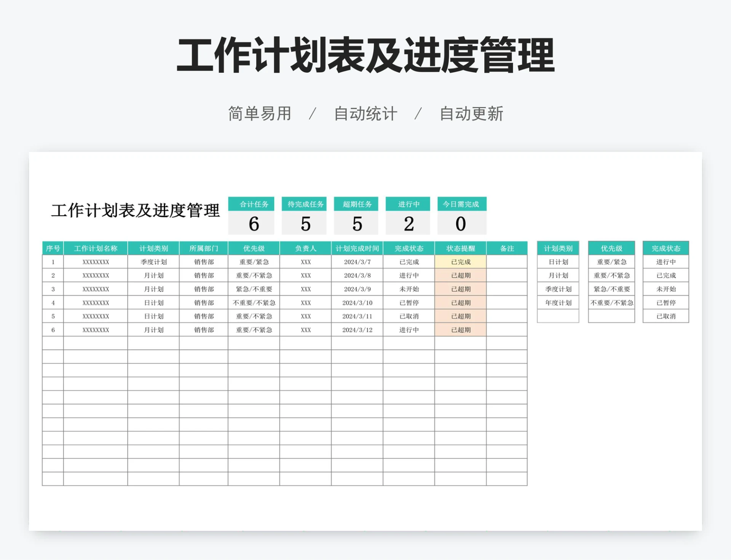The width and height of the screenshot is (731, 560).
Task: Click 已取消 in the 完成状态 legend
Action: coord(666,316)
